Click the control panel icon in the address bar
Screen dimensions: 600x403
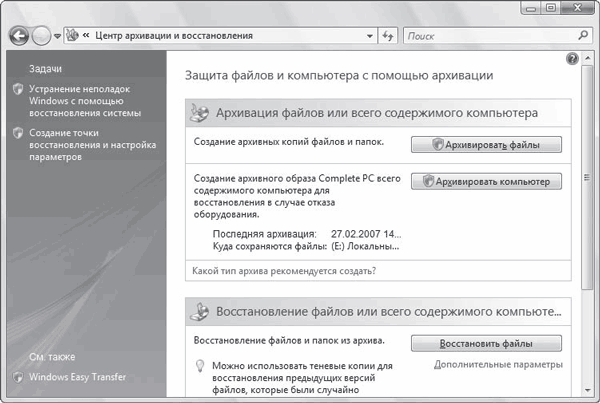coord(72,36)
